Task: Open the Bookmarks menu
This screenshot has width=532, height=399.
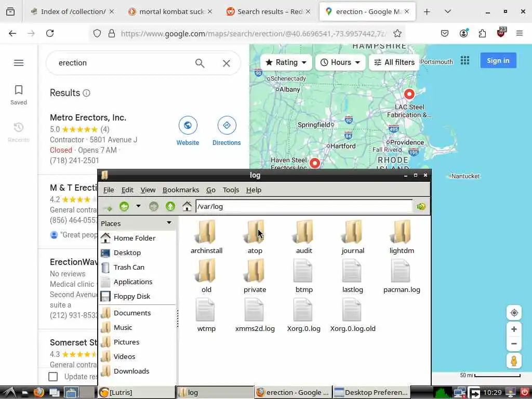Action: tap(181, 190)
